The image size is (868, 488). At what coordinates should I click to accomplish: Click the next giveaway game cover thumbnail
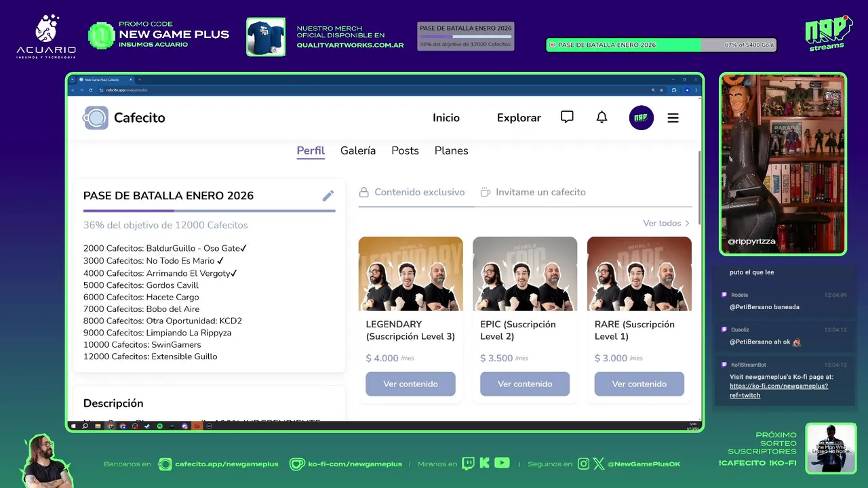[831, 448]
